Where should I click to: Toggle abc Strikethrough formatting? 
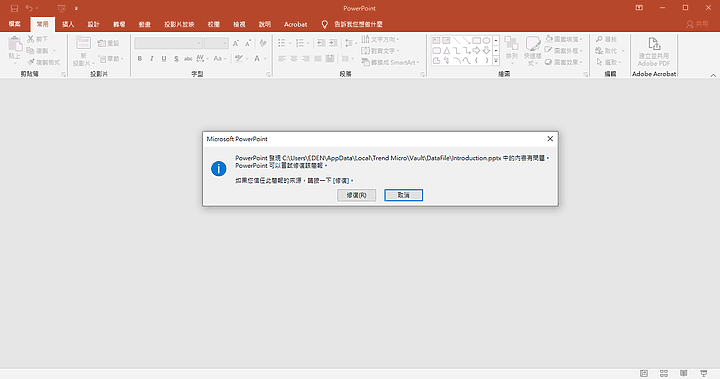tap(188, 59)
